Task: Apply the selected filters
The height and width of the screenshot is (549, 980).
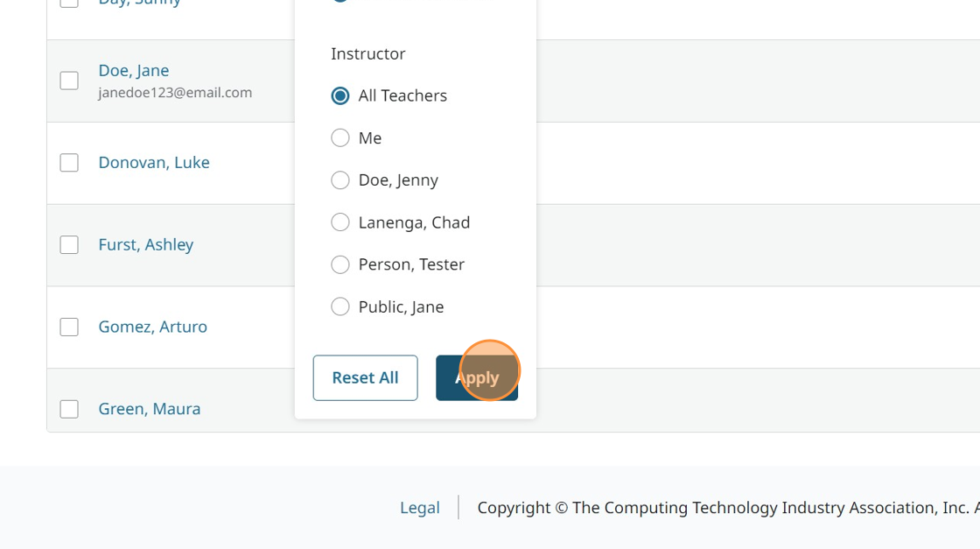Action: pos(477,377)
